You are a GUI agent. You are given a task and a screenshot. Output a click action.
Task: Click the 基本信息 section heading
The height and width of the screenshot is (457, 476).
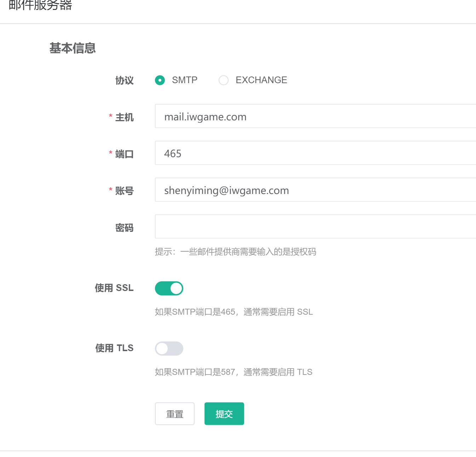coord(73,48)
